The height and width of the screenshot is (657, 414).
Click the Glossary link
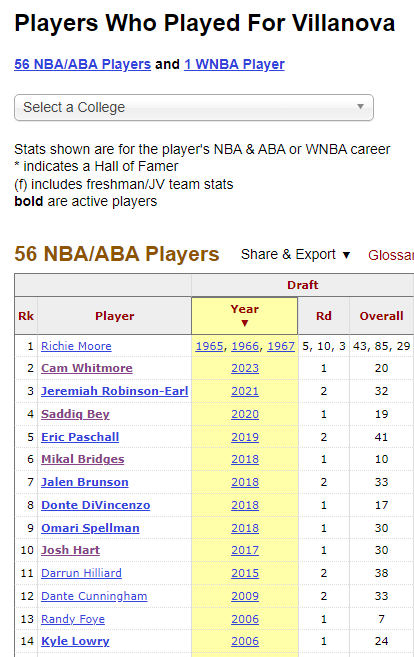391,255
